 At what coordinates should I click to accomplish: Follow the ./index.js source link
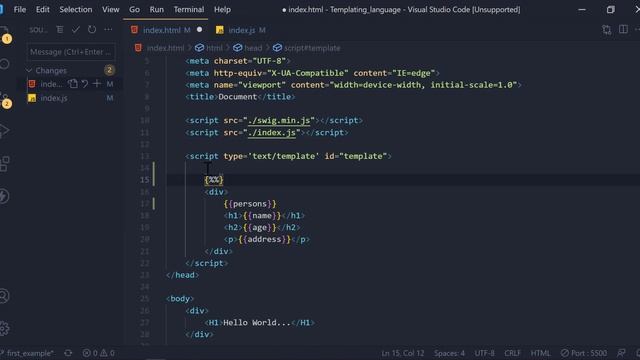(x=271, y=133)
